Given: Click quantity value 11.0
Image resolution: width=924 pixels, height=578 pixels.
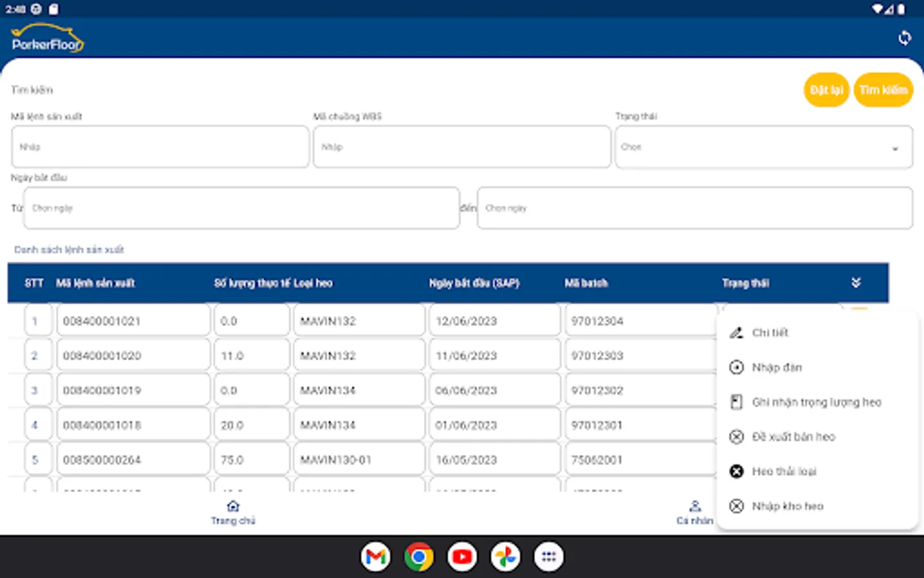Looking at the screenshot, I should pos(252,355).
